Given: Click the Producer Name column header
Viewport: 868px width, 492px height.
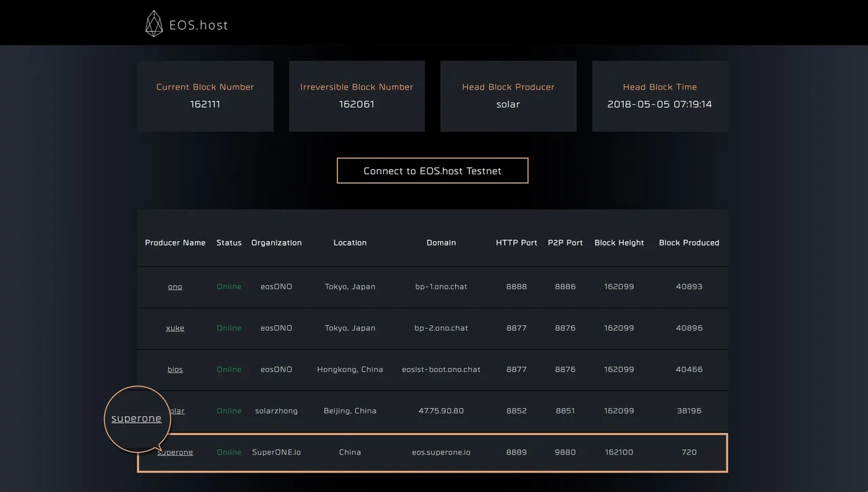Looking at the screenshot, I should [x=175, y=243].
